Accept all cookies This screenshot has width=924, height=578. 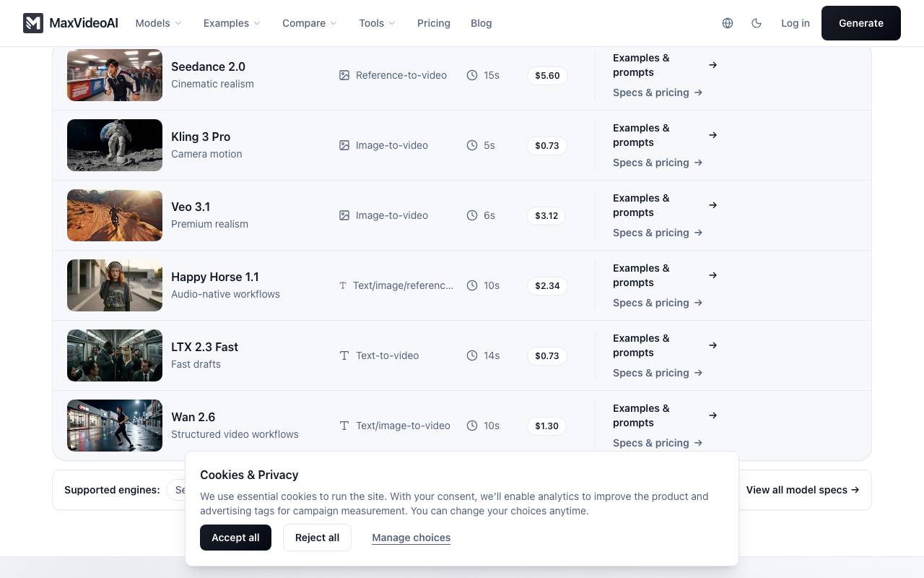point(235,538)
